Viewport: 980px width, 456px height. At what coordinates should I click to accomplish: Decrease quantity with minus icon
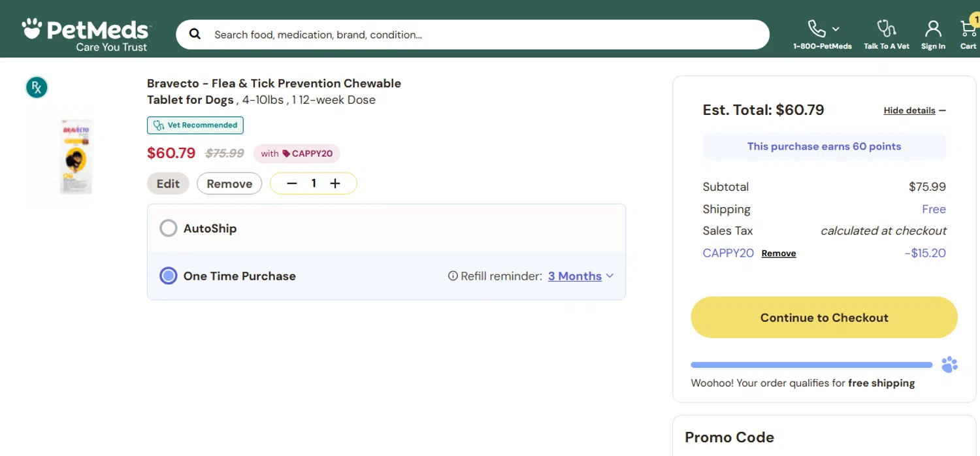click(x=292, y=184)
